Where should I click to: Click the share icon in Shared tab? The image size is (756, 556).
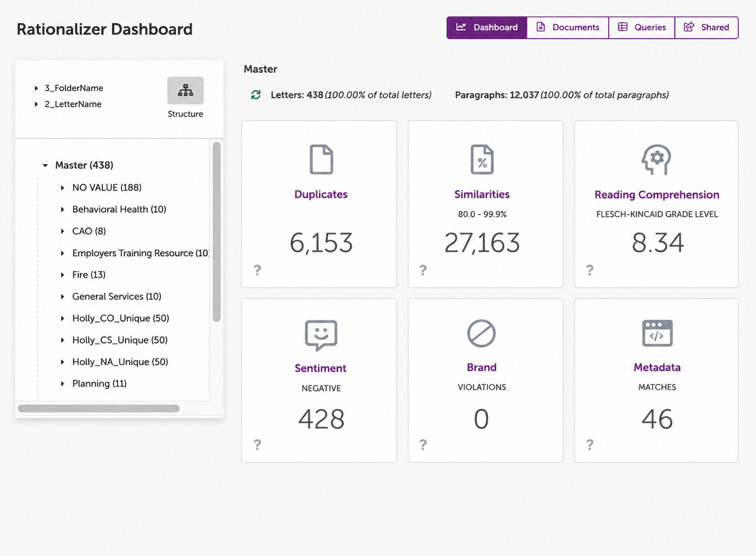tap(689, 27)
